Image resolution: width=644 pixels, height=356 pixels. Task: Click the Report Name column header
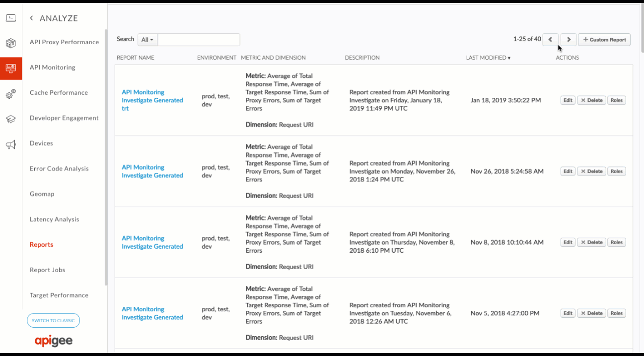[x=136, y=58]
